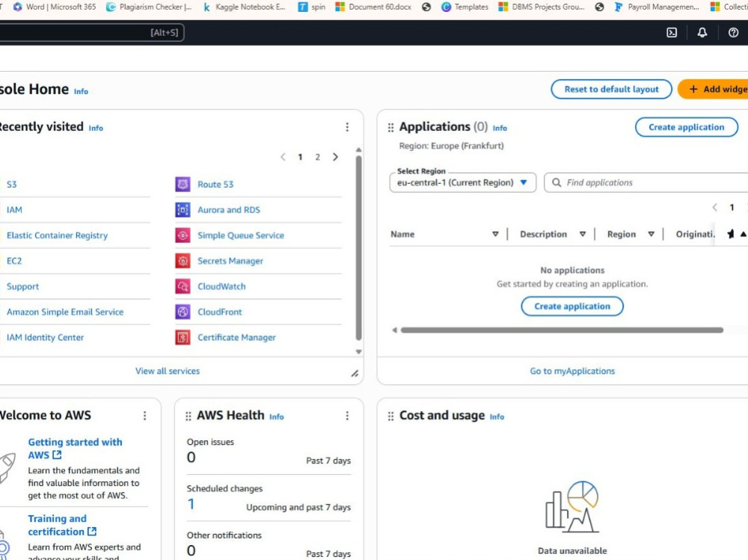Open the View all services link
This screenshot has width=748, height=560.
point(168,371)
